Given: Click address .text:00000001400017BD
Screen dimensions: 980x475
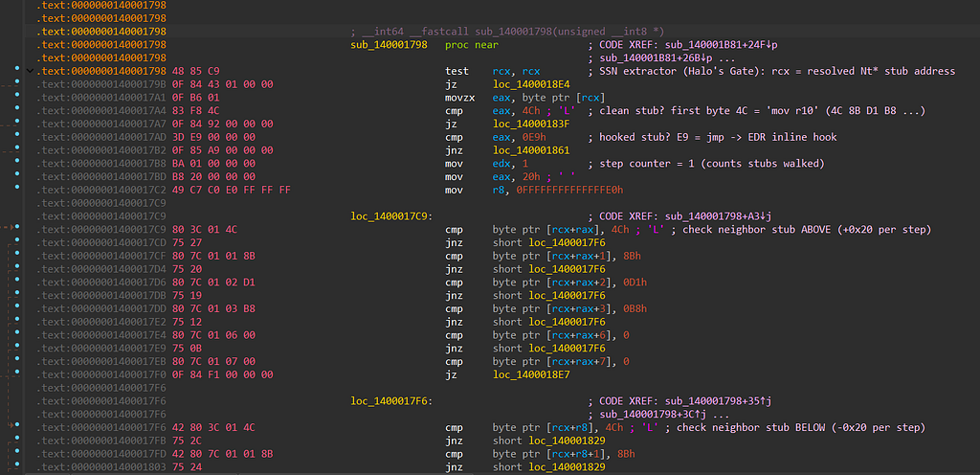Looking at the screenshot, I should pyautogui.click(x=101, y=177).
